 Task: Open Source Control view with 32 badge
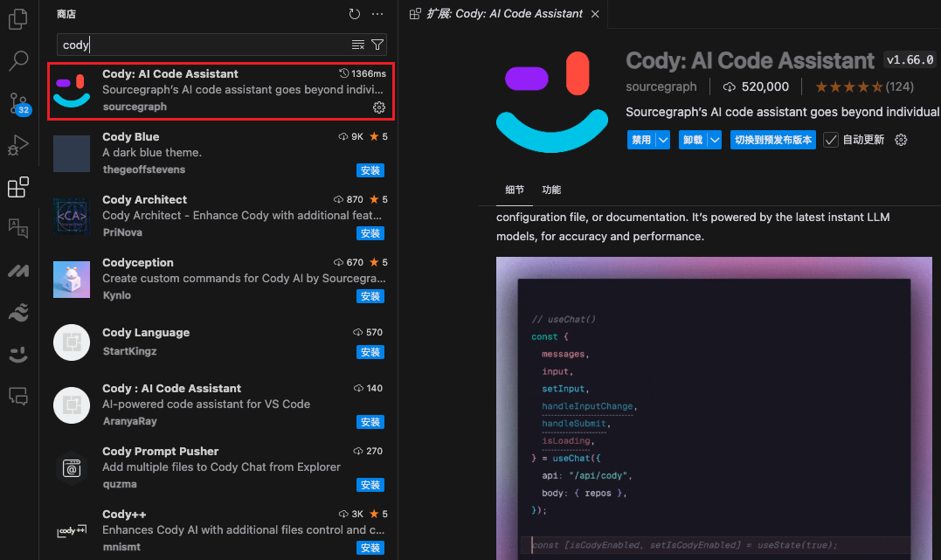coord(18,103)
